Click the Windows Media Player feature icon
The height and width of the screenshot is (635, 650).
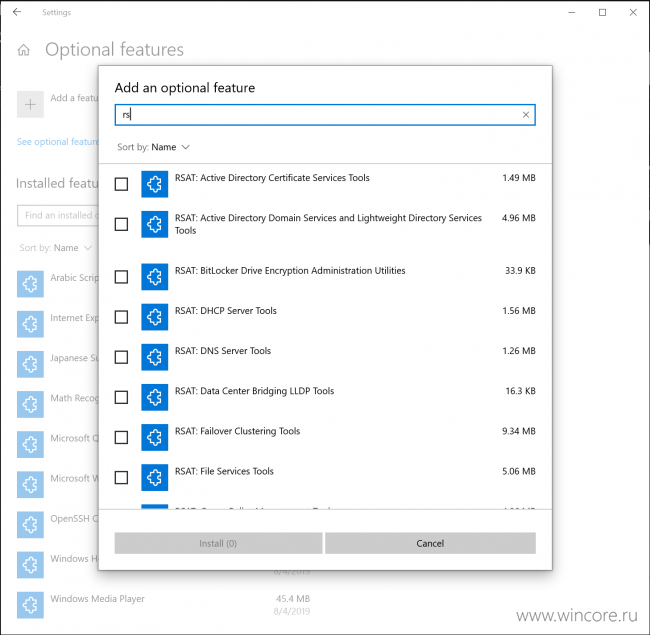30,605
